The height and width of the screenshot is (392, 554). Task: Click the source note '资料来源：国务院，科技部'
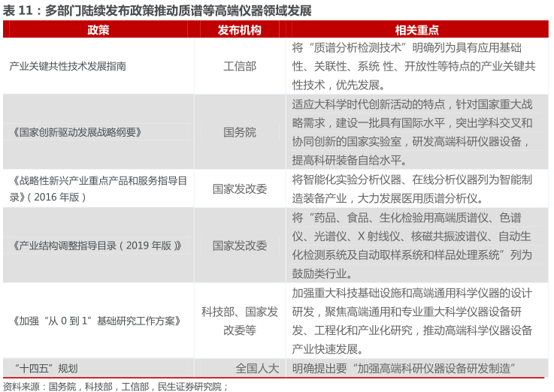(x=115, y=386)
